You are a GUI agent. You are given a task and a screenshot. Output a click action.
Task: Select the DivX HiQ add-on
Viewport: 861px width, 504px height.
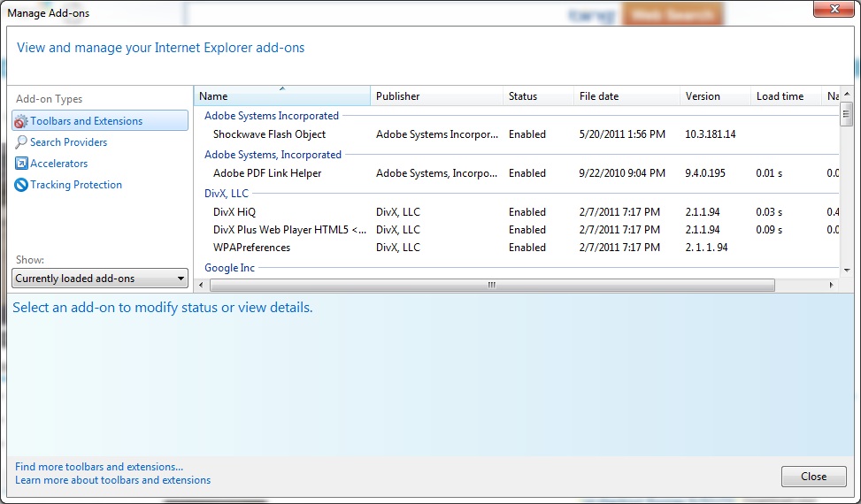click(x=234, y=211)
